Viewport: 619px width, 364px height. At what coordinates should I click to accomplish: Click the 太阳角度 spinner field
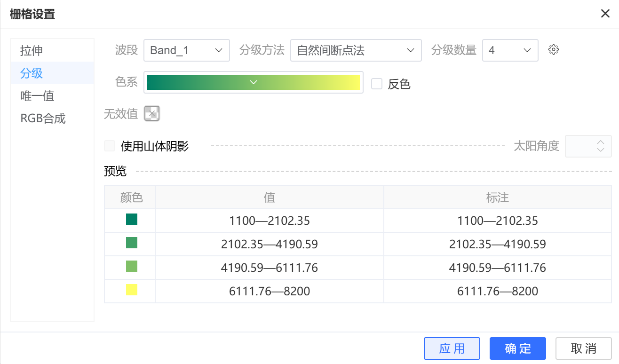click(583, 146)
